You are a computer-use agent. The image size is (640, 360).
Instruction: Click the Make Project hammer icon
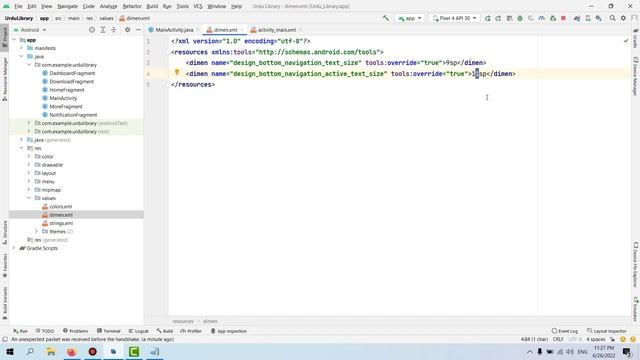coord(386,18)
